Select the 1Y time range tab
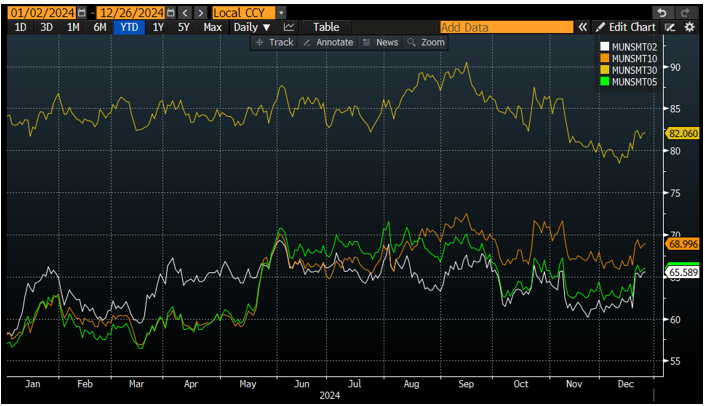Screen dimensions: 705x406 157,27
